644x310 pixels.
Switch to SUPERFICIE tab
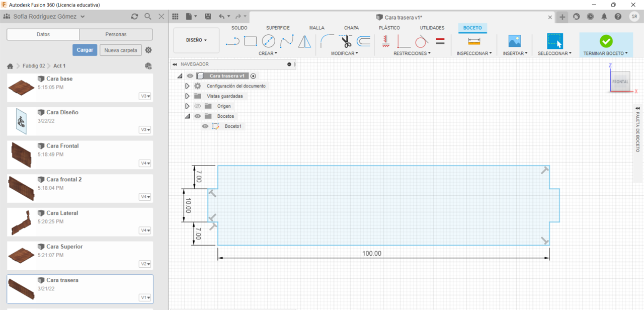278,28
